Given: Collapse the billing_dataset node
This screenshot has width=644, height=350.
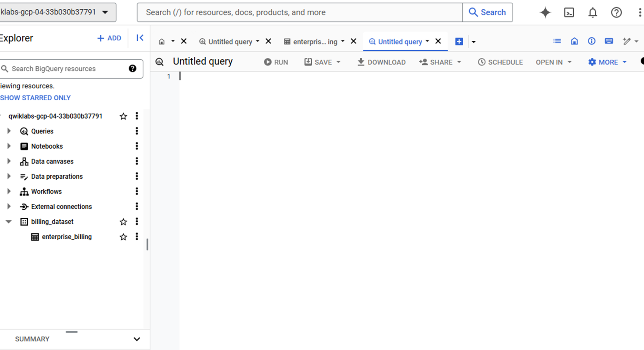Looking at the screenshot, I should point(9,222).
